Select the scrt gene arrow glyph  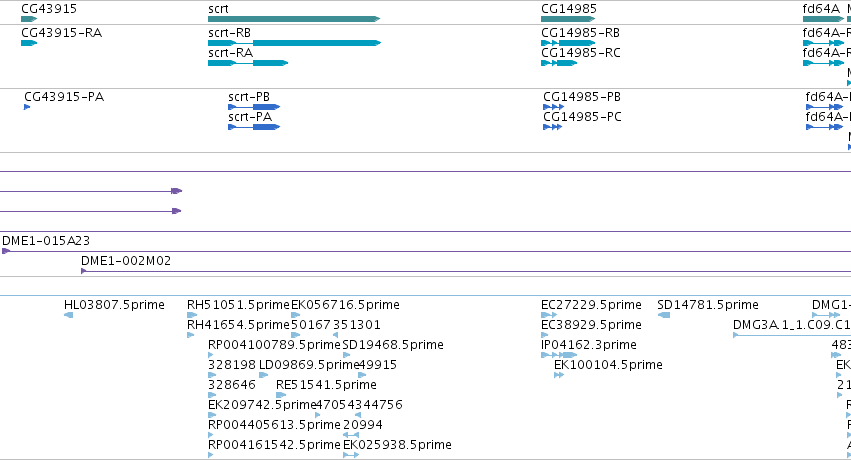(x=294, y=19)
